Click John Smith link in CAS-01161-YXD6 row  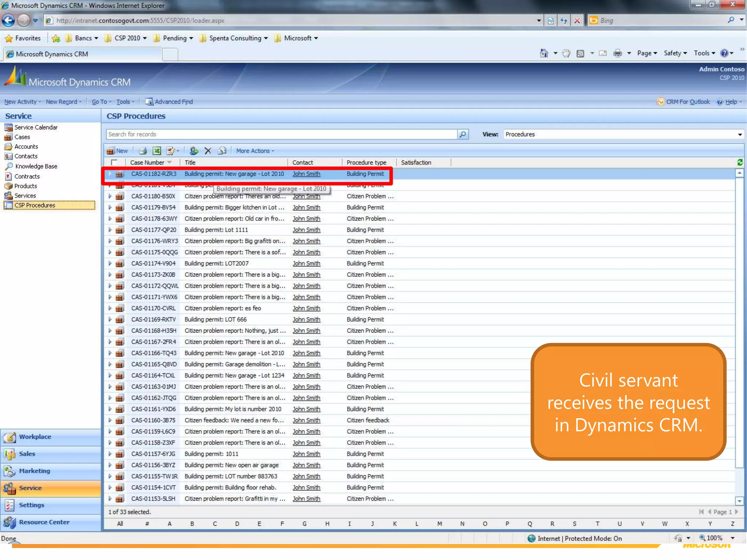pyautogui.click(x=306, y=409)
